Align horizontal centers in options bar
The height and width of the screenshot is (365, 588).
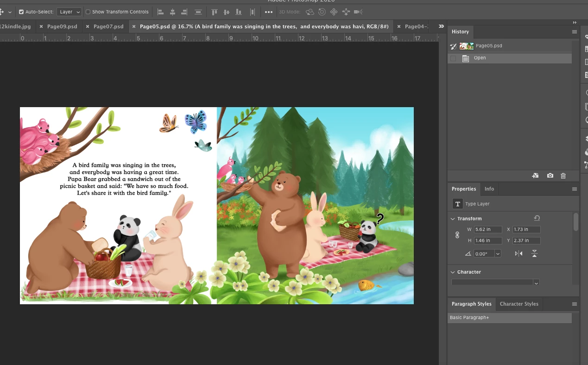(172, 12)
